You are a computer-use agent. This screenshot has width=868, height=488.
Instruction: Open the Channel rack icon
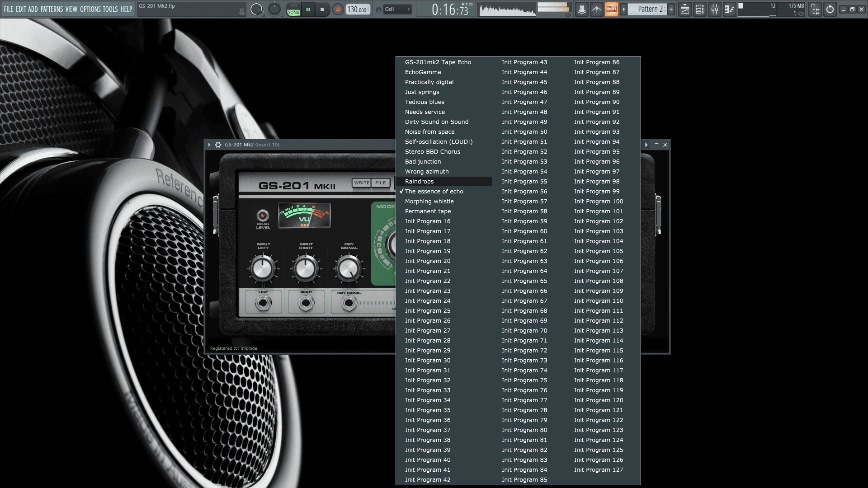click(700, 9)
